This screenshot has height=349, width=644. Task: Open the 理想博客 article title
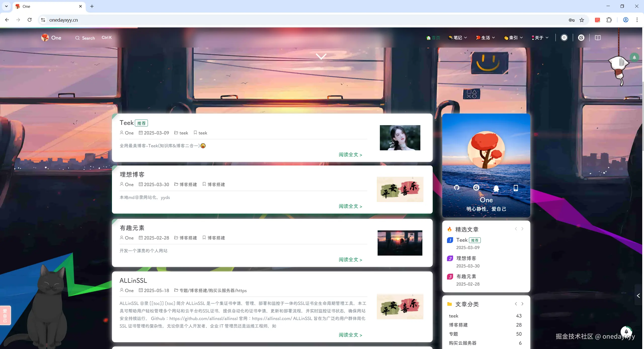coord(132,174)
